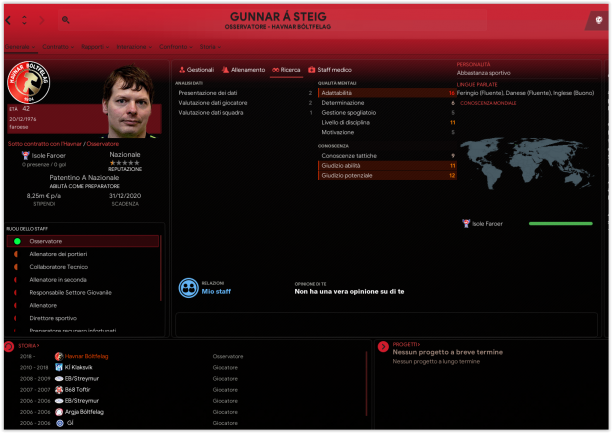Viewport: 612px width, 433px height.
Task: Click the world knowledge map
Action: click(x=527, y=163)
